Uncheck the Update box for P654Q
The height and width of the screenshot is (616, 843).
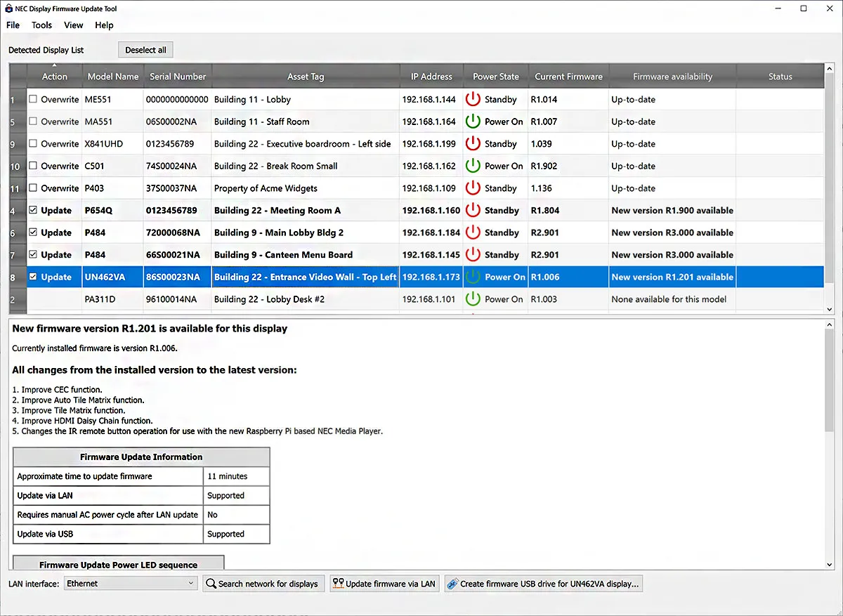click(x=33, y=210)
